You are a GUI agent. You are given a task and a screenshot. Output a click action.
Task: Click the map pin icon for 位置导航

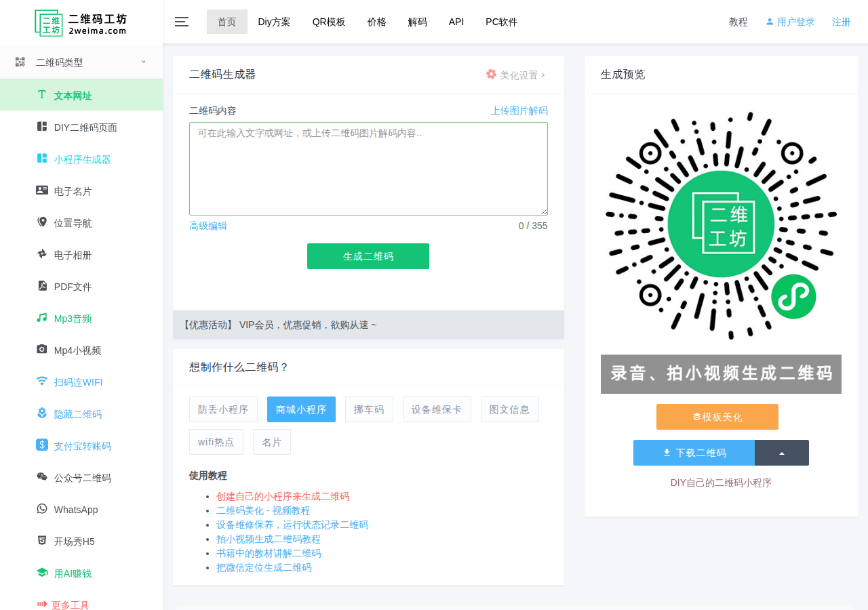click(42, 222)
